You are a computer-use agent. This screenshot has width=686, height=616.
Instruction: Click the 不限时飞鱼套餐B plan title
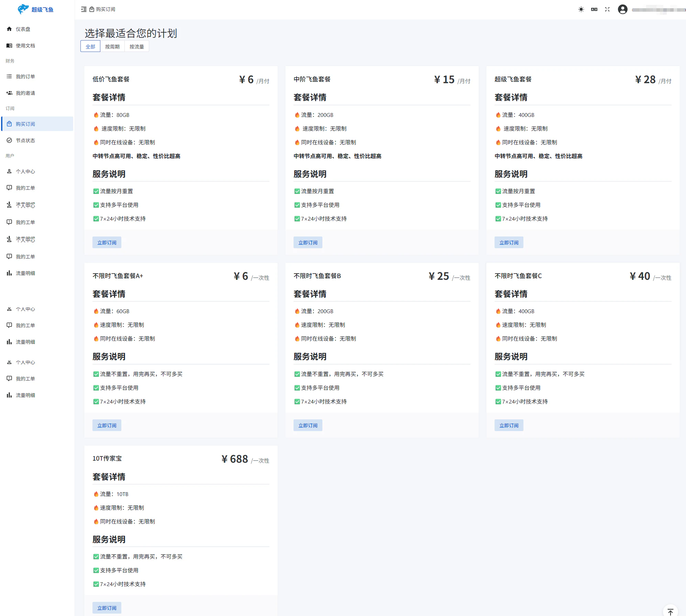pyautogui.click(x=317, y=276)
